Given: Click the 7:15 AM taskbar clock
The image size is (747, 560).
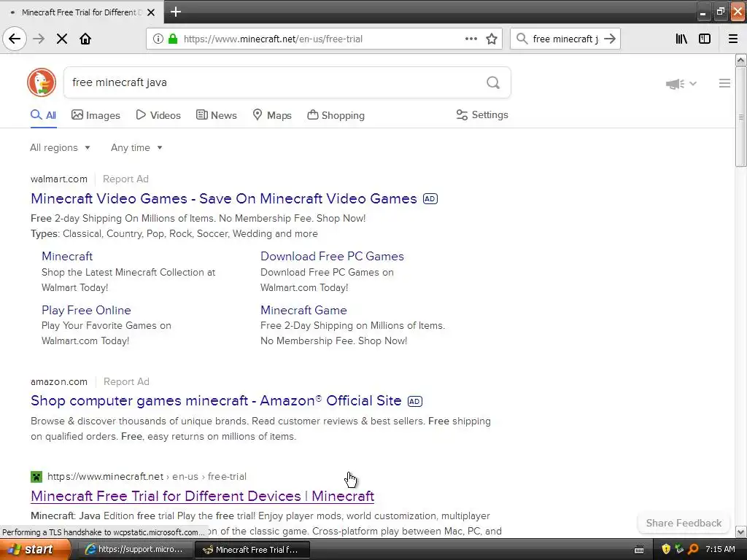Looking at the screenshot, I should 720,550.
